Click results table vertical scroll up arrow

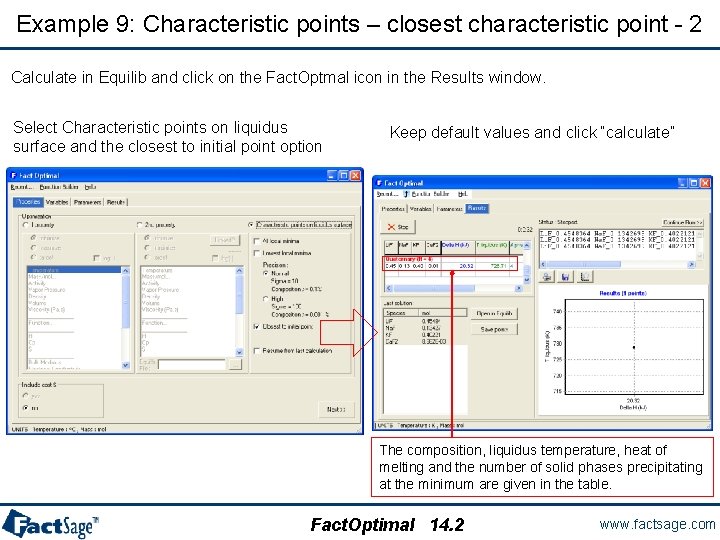coord(527,246)
